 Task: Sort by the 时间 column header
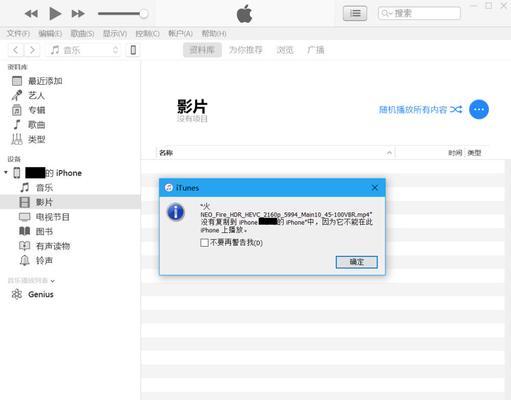click(x=455, y=153)
